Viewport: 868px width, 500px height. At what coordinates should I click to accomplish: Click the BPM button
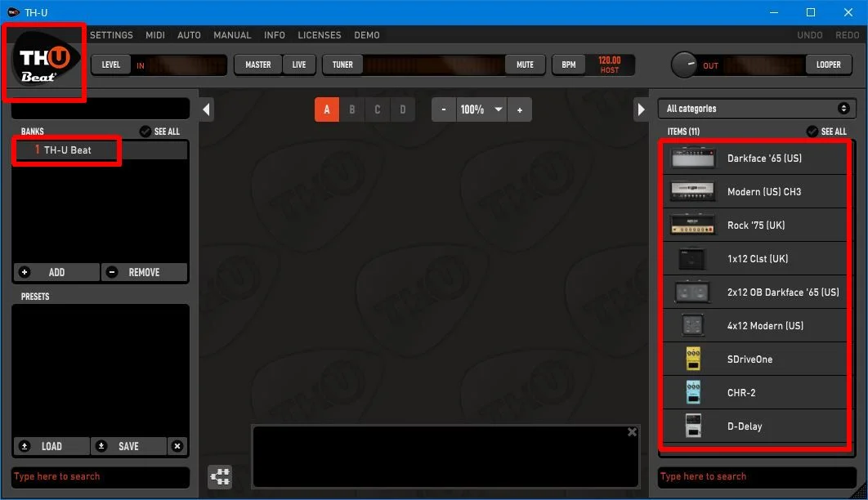coord(569,65)
